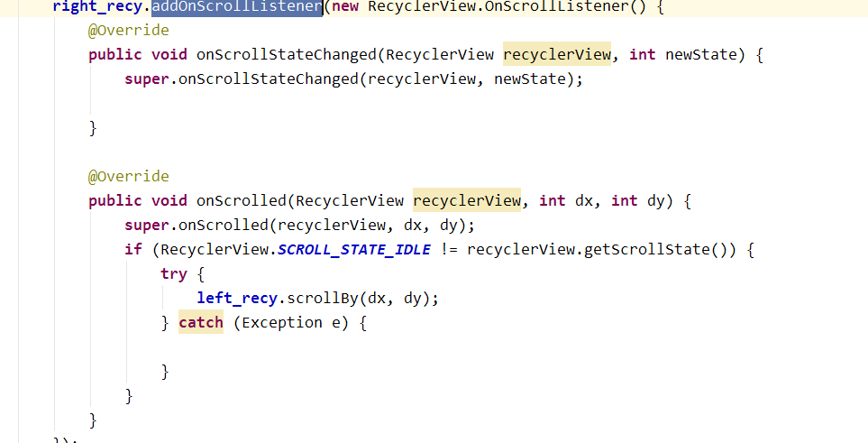
Task: Click super.onScrolled call line
Action: (x=299, y=225)
